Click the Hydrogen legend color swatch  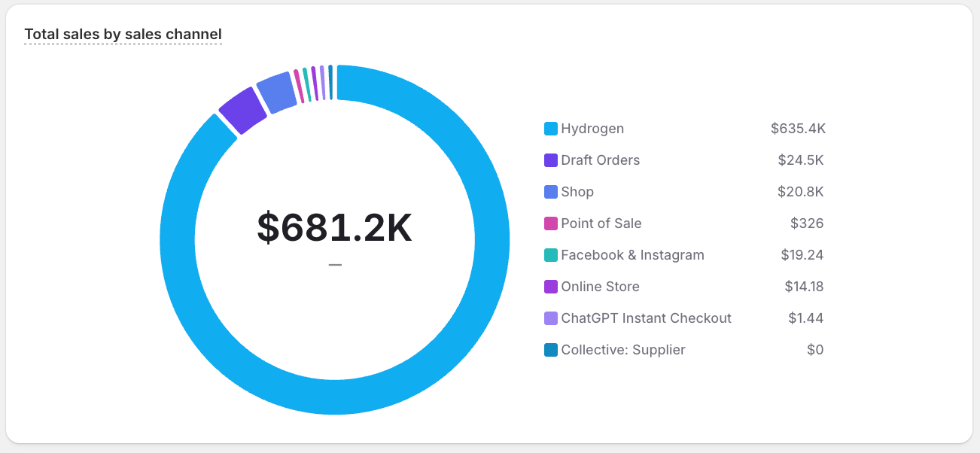[x=551, y=129]
